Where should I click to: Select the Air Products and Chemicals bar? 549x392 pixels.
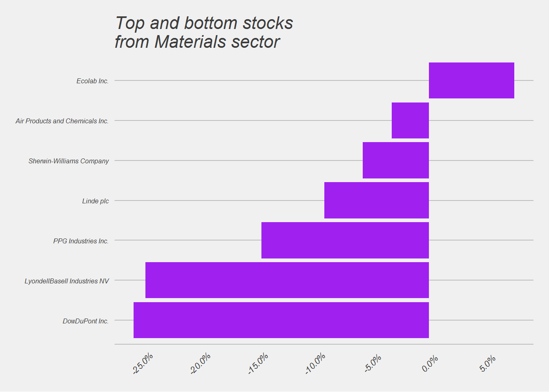[410, 120]
